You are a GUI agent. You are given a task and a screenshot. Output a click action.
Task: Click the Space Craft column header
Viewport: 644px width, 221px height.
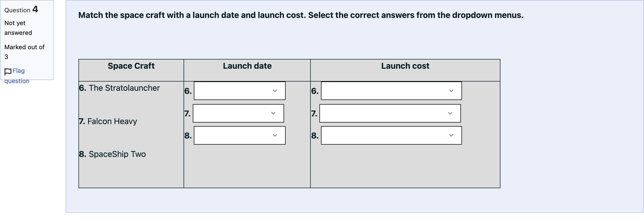click(x=131, y=66)
